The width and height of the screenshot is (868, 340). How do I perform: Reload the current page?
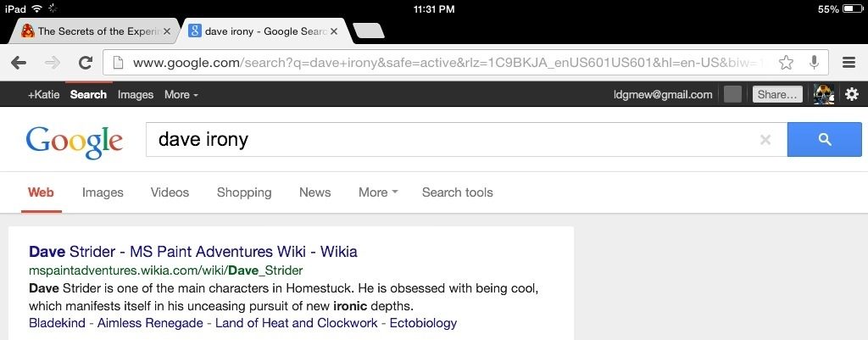coord(85,62)
